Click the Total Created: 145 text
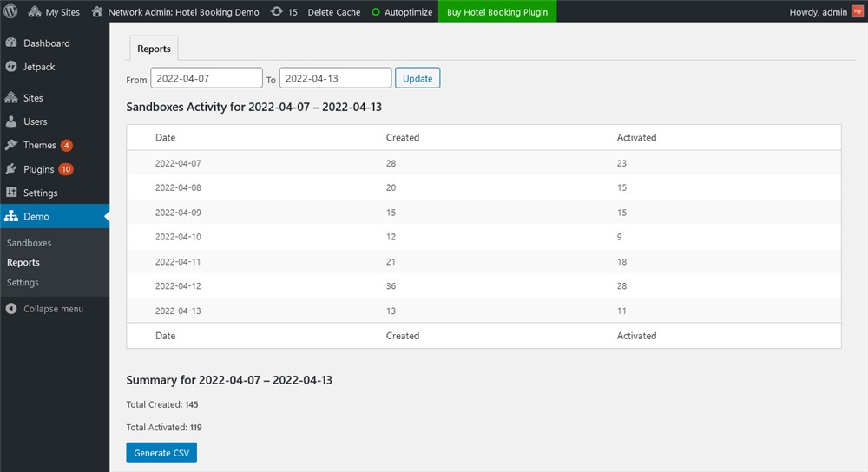The width and height of the screenshot is (868, 472). click(x=162, y=404)
